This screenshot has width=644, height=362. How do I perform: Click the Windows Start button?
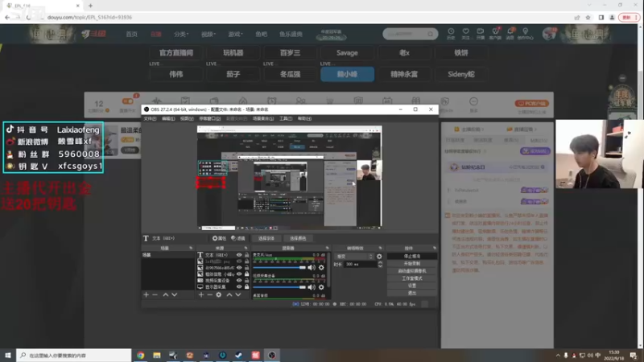click(x=8, y=356)
